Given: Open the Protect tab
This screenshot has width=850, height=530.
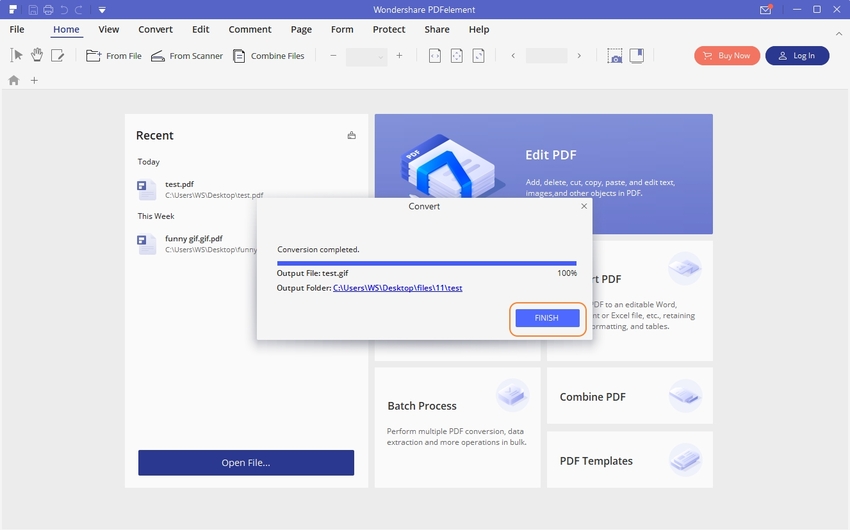Looking at the screenshot, I should [x=389, y=29].
